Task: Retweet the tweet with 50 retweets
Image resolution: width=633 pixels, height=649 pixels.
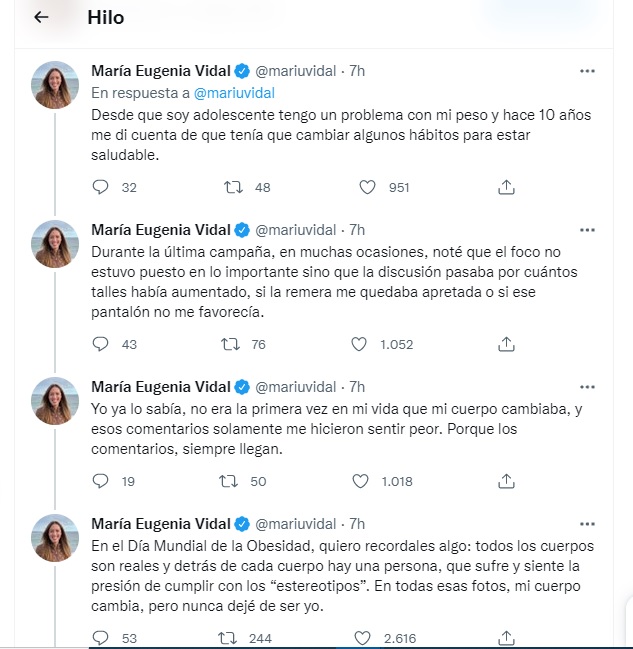Action: pos(231,481)
